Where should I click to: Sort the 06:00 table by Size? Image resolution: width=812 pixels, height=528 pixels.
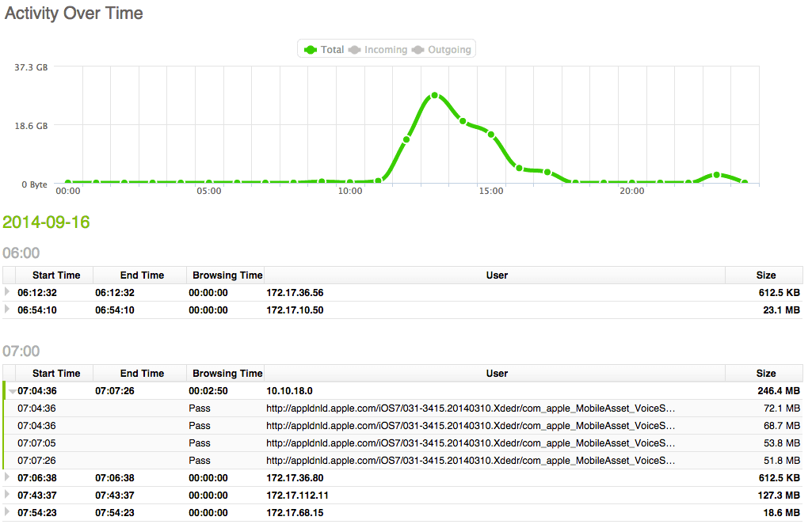click(x=765, y=275)
